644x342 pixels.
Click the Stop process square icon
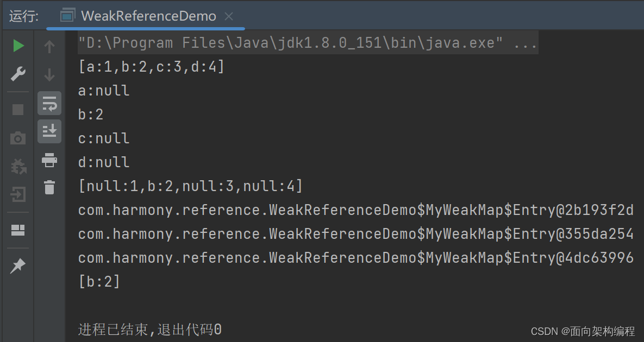point(18,110)
